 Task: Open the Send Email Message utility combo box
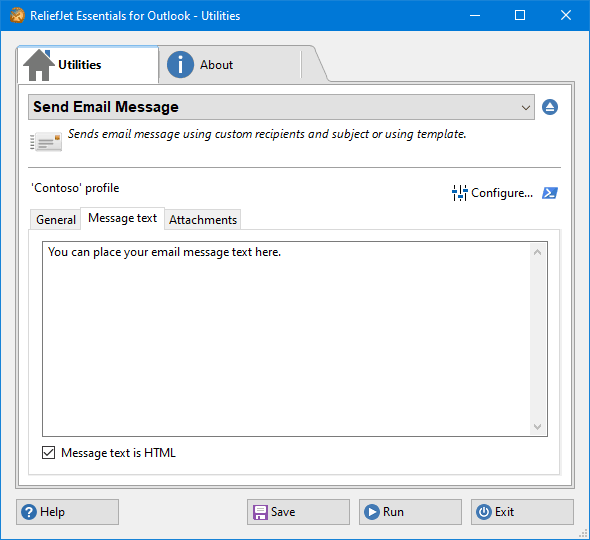281,107
